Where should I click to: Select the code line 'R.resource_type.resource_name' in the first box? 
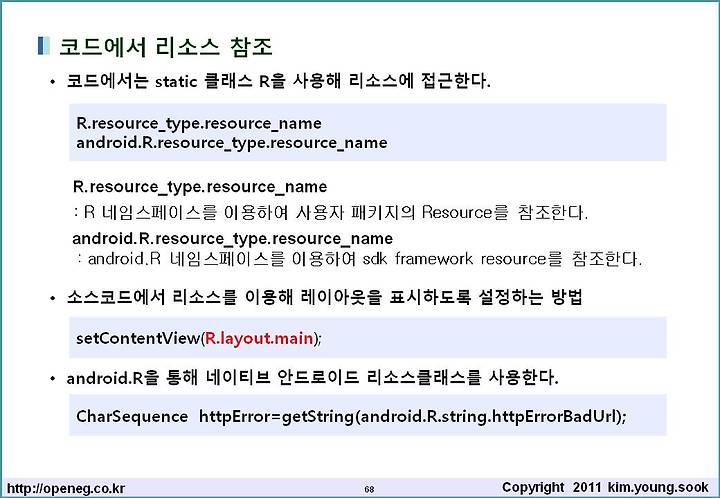[199, 123]
